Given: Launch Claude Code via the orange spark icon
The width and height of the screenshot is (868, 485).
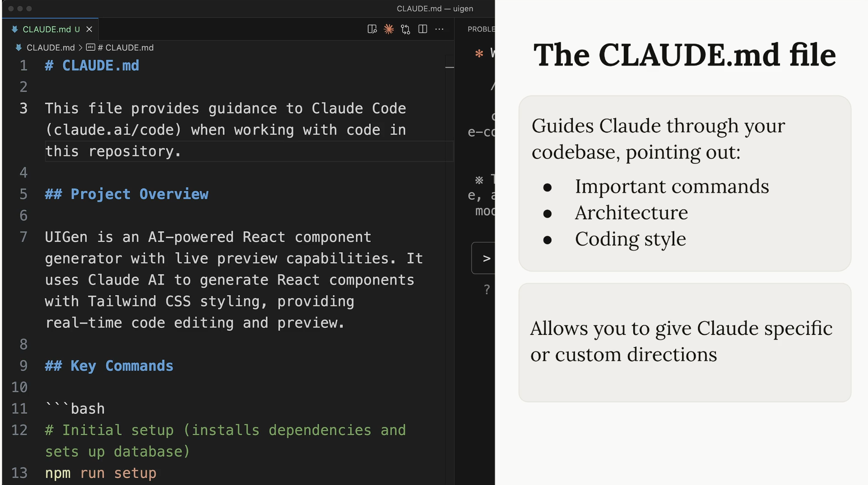Looking at the screenshot, I should (x=389, y=29).
